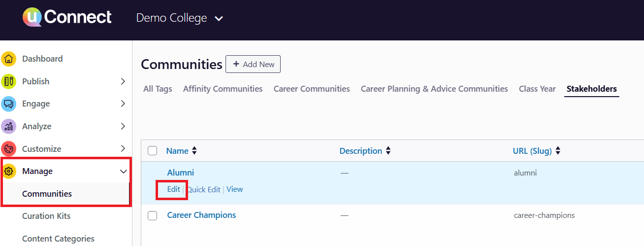Viewport: 644px width, 246px height.
Task: Expand the Analyze submenu chevron
Action: [123, 127]
